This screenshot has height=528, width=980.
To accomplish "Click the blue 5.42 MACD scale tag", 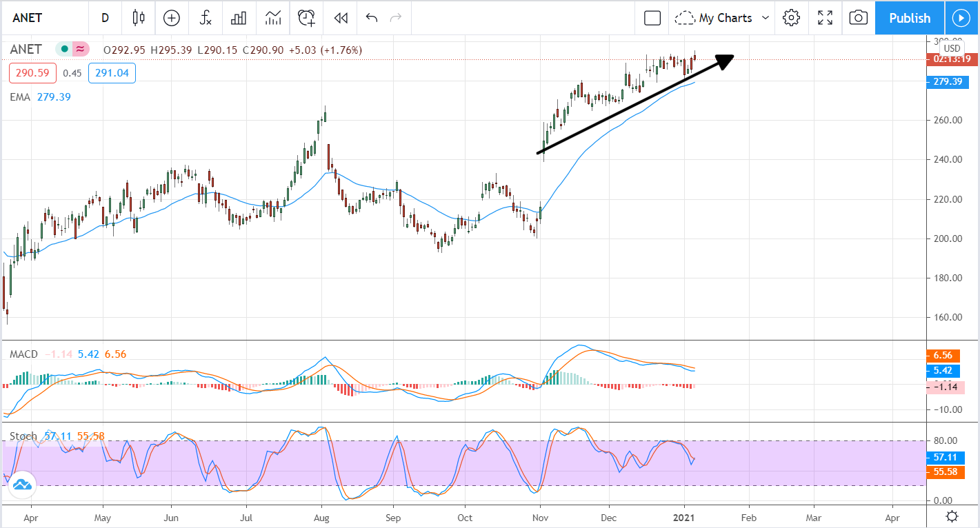I will 942,371.
